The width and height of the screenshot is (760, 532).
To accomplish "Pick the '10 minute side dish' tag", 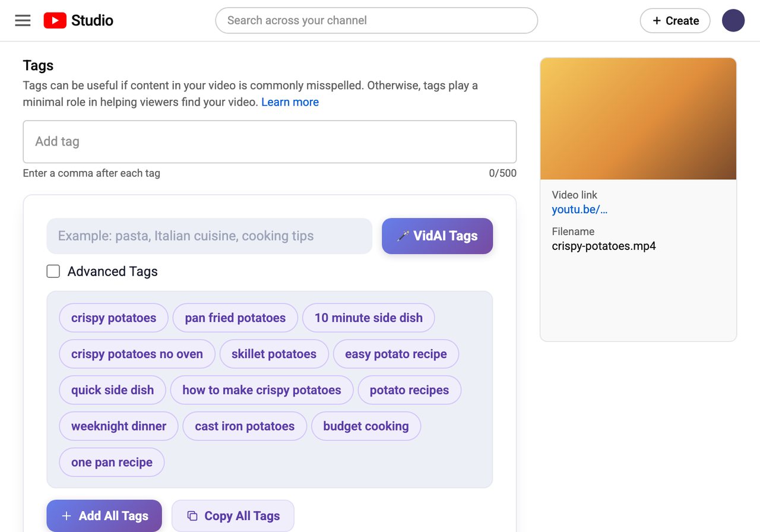I will coord(369,318).
